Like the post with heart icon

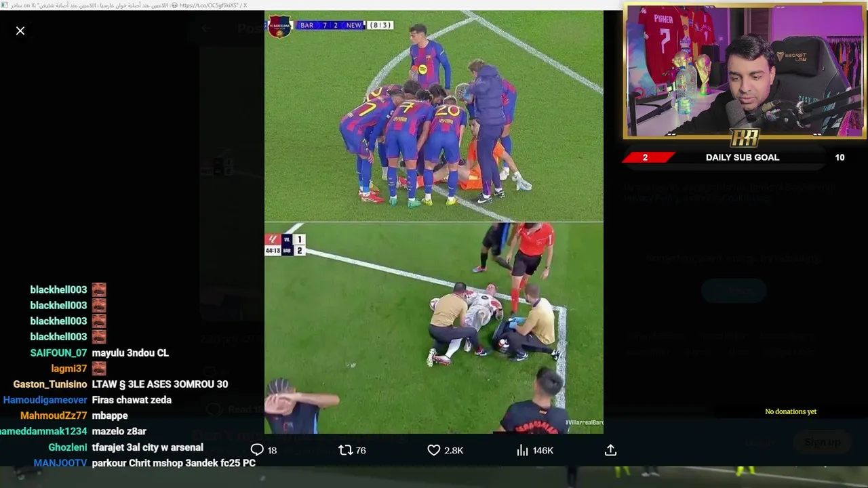[x=434, y=450]
